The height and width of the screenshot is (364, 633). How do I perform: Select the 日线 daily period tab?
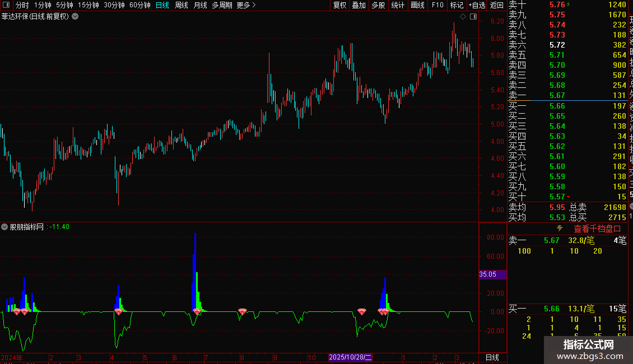click(x=162, y=5)
